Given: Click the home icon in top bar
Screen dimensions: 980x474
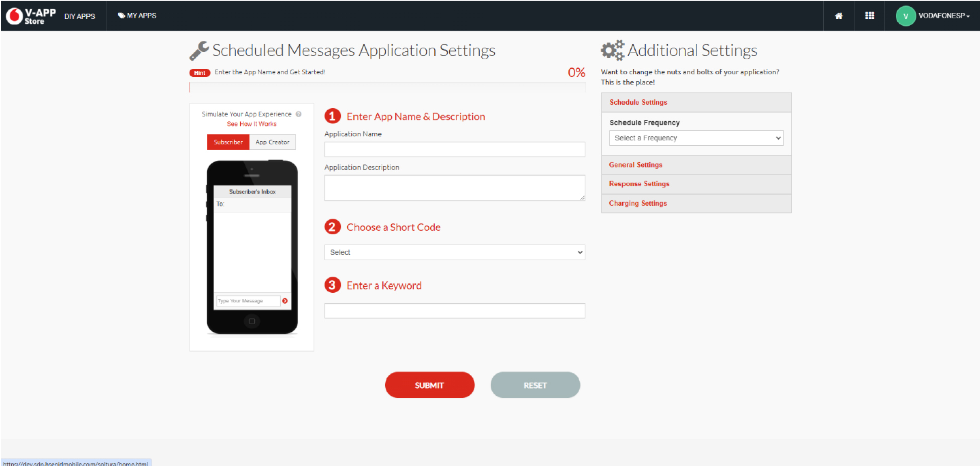Looking at the screenshot, I should [x=838, y=15].
